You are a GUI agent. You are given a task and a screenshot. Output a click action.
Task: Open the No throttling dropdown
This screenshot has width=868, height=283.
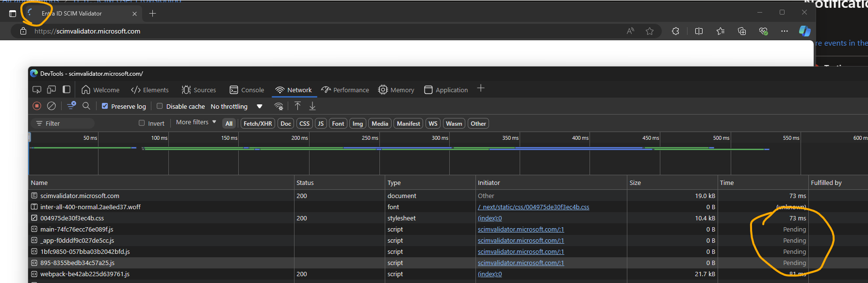click(237, 106)
